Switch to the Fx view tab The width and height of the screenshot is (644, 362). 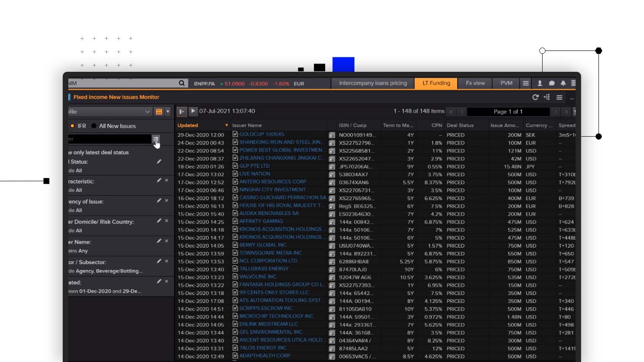(x=475, y=83)
